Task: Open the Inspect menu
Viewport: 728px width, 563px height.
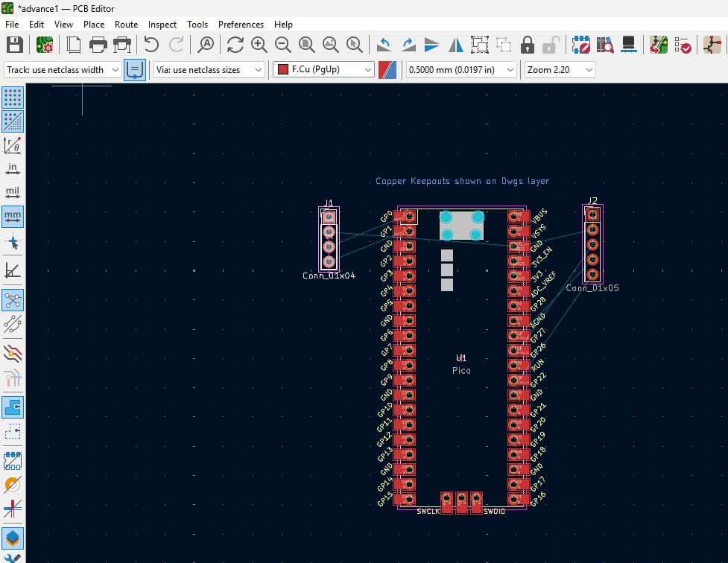Action: [162, 25]
